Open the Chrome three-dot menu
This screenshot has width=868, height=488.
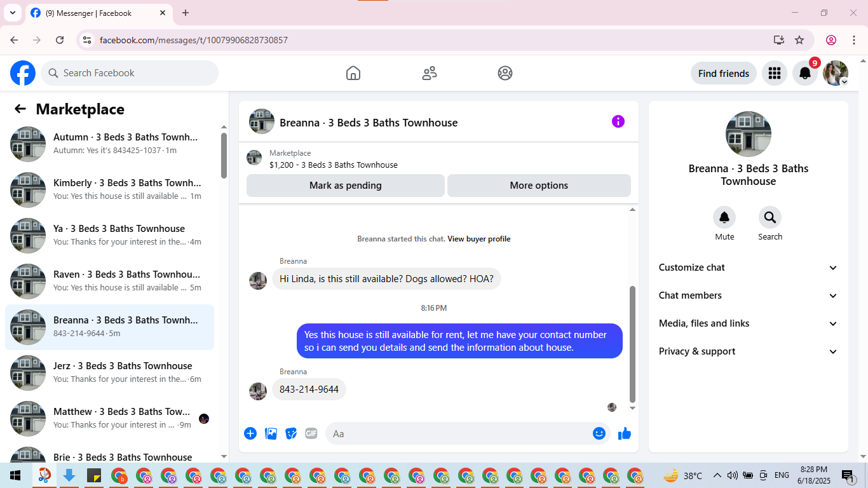coord(853,40)
